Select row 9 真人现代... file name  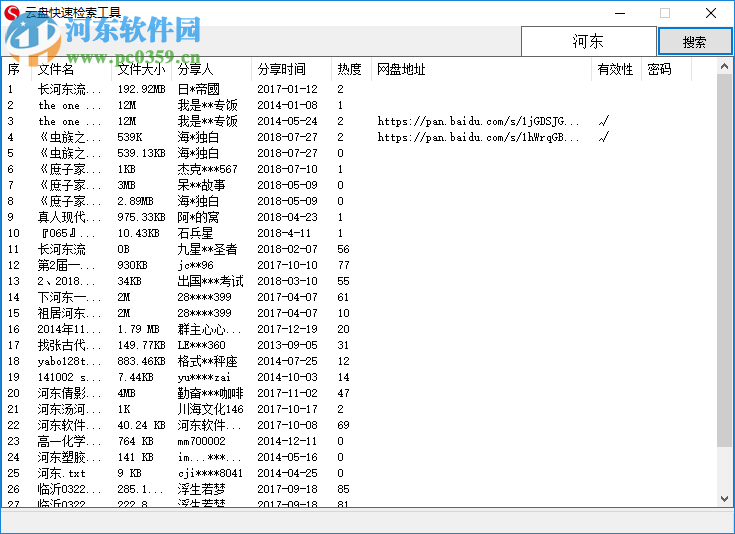[x=69, y=217]
